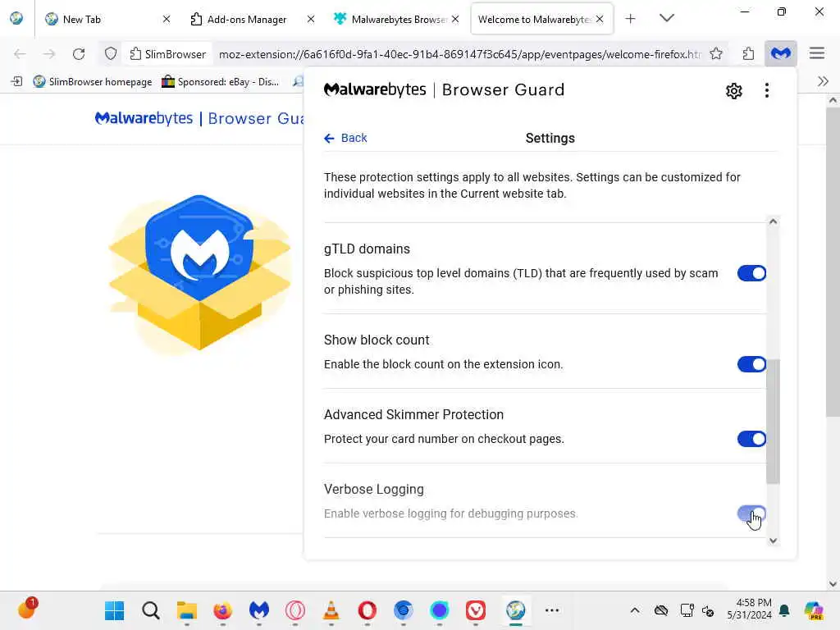Click SlimBrowser icon in taskbar
The image size is (840, 630).
515,610
